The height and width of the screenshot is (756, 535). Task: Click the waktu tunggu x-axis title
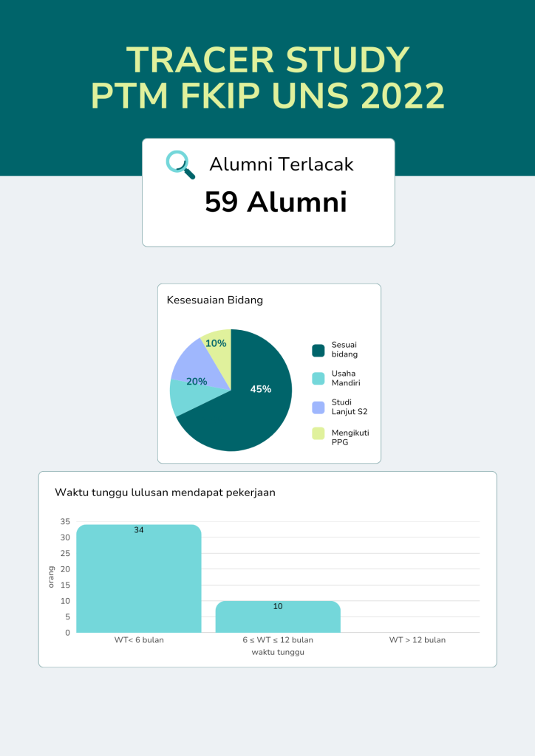click(278, 652)
